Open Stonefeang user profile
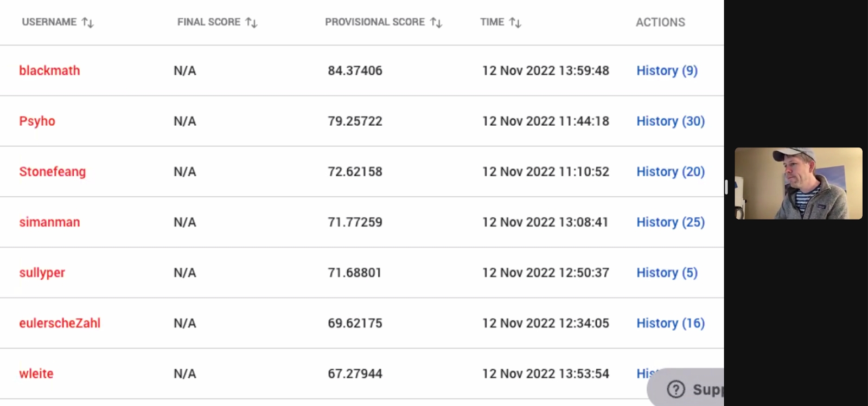This screenshot has height=406, width=868. pyautogui.click(x=53, y=172)
